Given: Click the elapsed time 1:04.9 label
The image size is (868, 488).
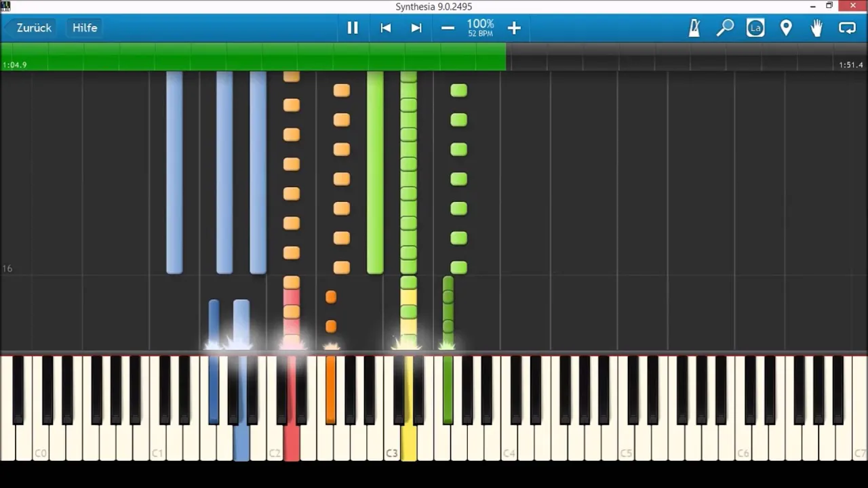Looking at the screenshot, I should [x=15, y=65].
